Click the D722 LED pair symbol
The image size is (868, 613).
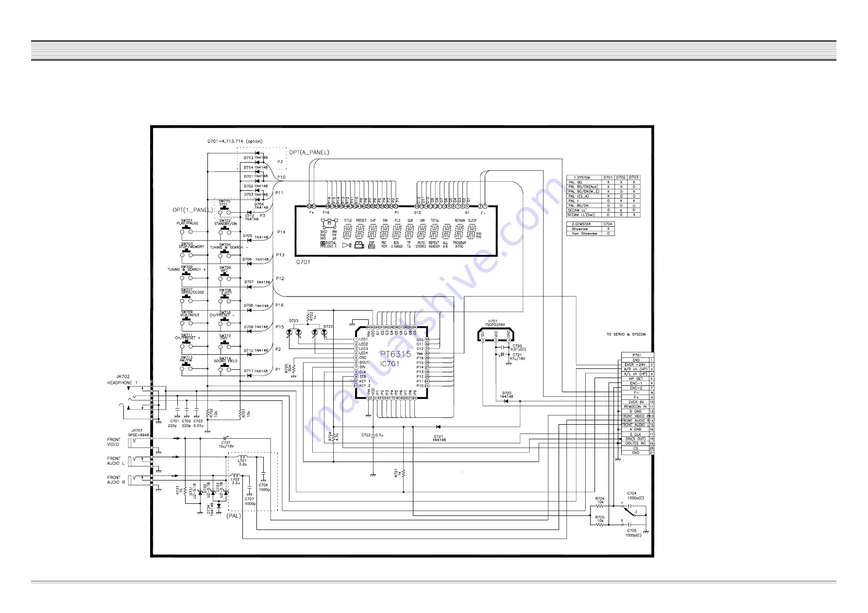tap(319, 332)
